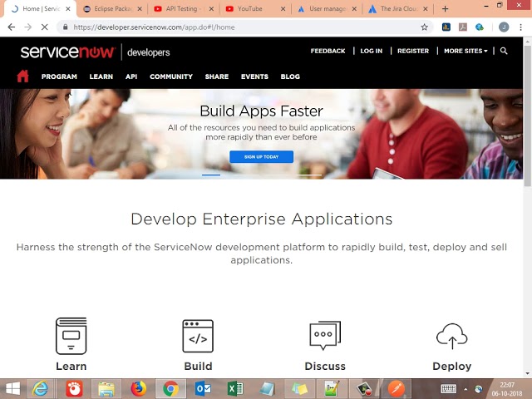532x399 pixels.
Task: Open a new tab with the plus button
Action: point(446,9)
